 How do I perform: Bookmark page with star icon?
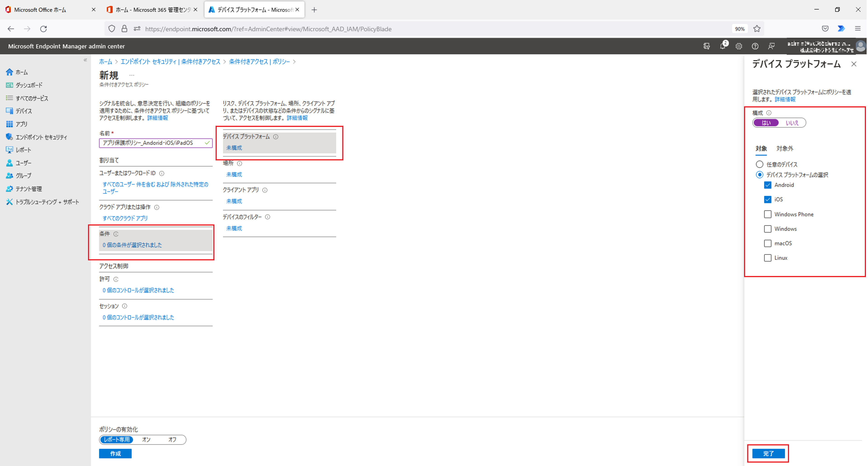click(757, 29)
